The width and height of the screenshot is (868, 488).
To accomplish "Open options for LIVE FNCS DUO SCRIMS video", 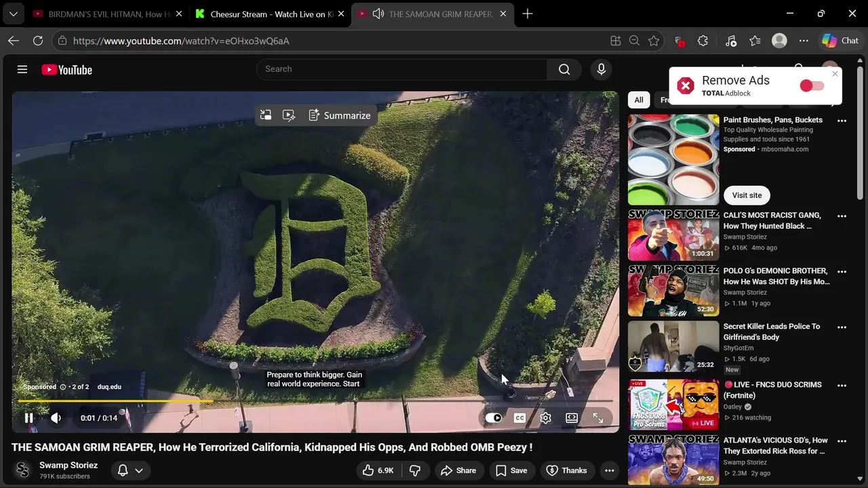I will [x=842, y=386].
